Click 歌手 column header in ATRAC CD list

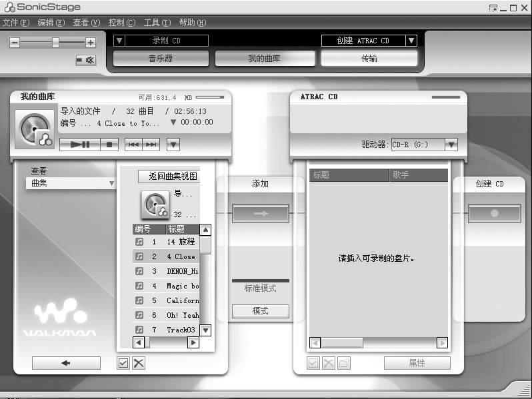click(x=419, y=175)
